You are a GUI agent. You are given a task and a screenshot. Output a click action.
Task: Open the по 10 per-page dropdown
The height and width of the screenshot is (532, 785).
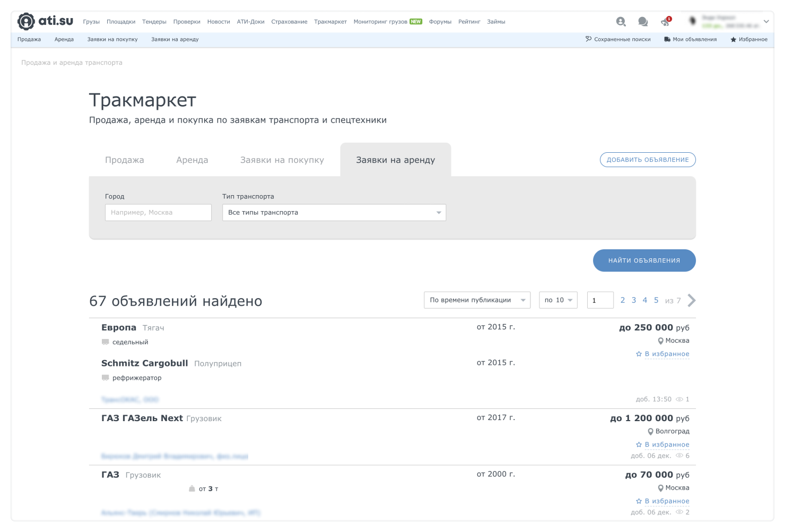click(558, 300)
